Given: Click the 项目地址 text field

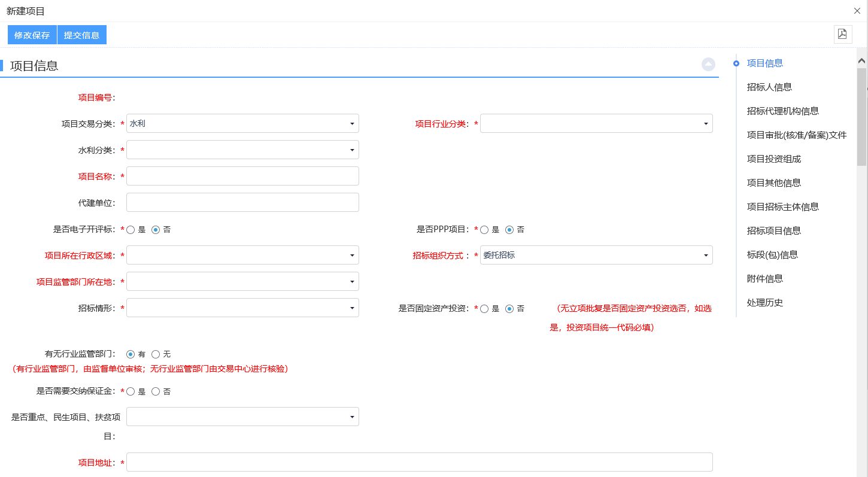Looking at the screenshot, I should tap(419, 462).
